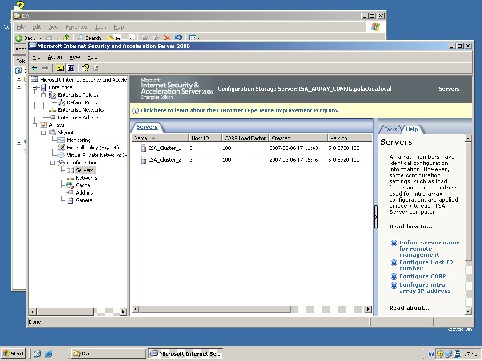This screenshot has width=482, height=361.
Task: Click icon beside Configure intra-array IP address
Action: (394, 285)
